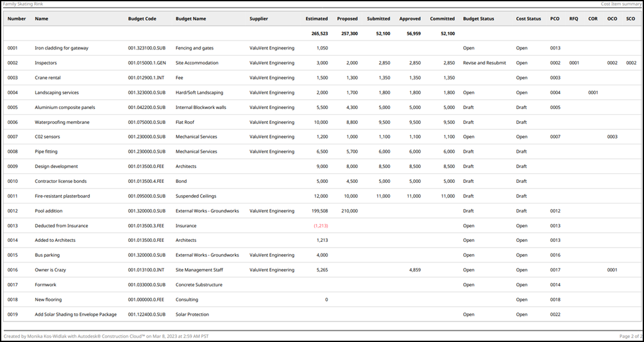644x342 pixels.
Task: Select the total Estimated value 265,523
Action: [x=319, y=33]
